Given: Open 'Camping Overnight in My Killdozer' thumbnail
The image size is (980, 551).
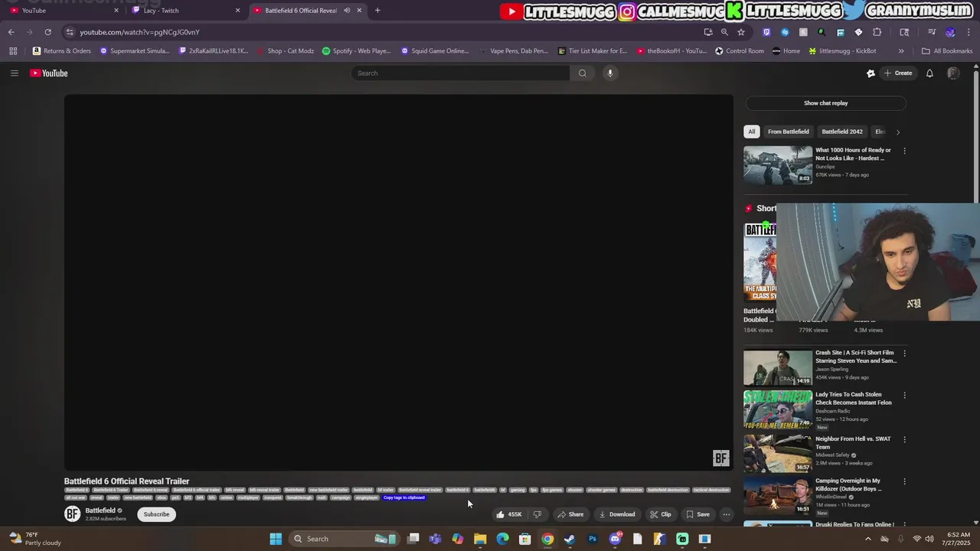Looking at the screenshot, I should [x=778, y=495].
